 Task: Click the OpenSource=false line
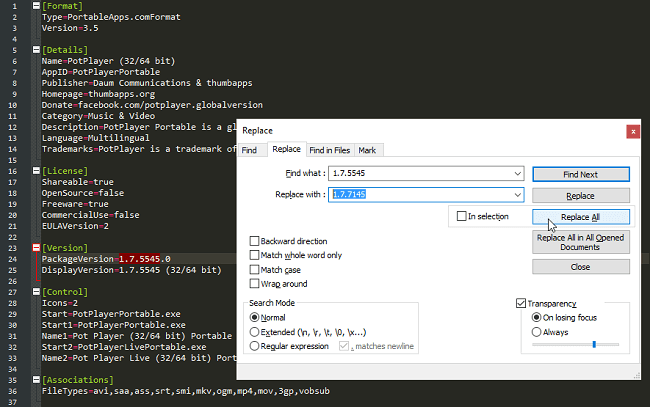[x=83, y=193]
